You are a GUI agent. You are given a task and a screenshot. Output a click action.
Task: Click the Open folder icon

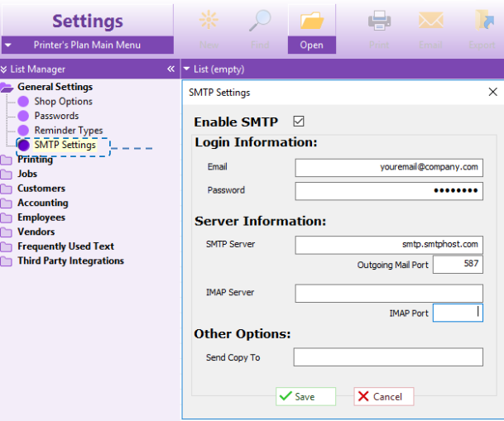click(x=312, y=21)
